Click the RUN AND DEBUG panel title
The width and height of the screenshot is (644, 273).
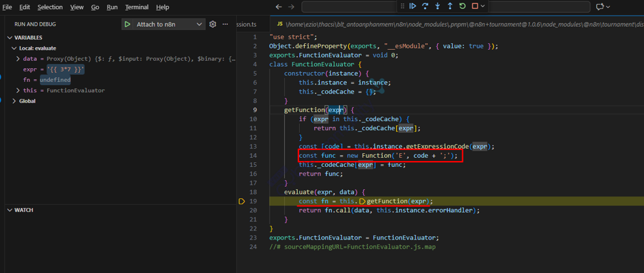tap(35, 24)
